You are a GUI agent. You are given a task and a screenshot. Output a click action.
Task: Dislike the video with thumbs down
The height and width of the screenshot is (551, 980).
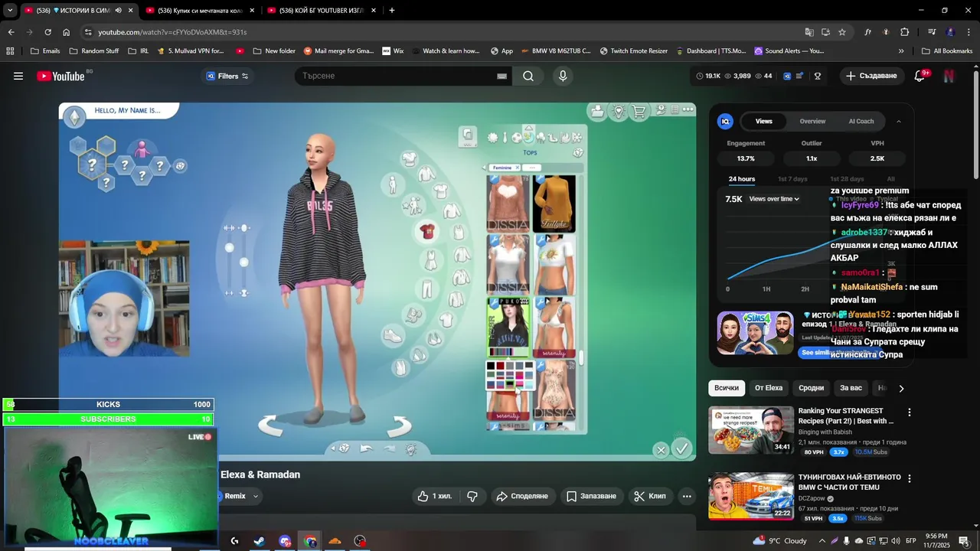472,496
